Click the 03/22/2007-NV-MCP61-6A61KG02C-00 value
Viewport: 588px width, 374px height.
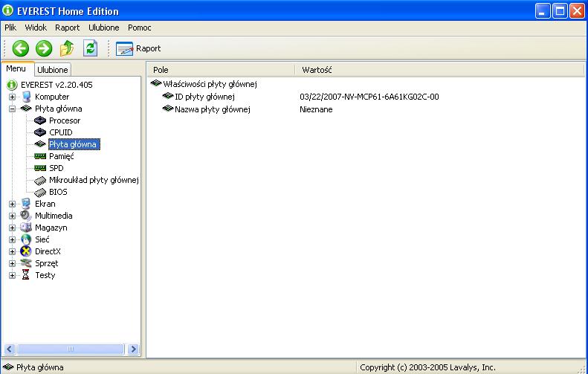(369, 97)
